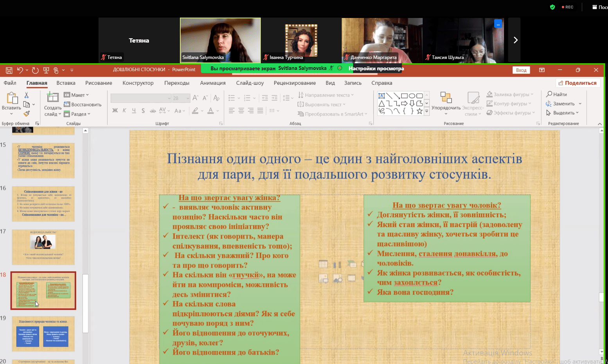Click the Поделиться share button
The width and height of the screenshot is (608, 364).
pos(578,83)
